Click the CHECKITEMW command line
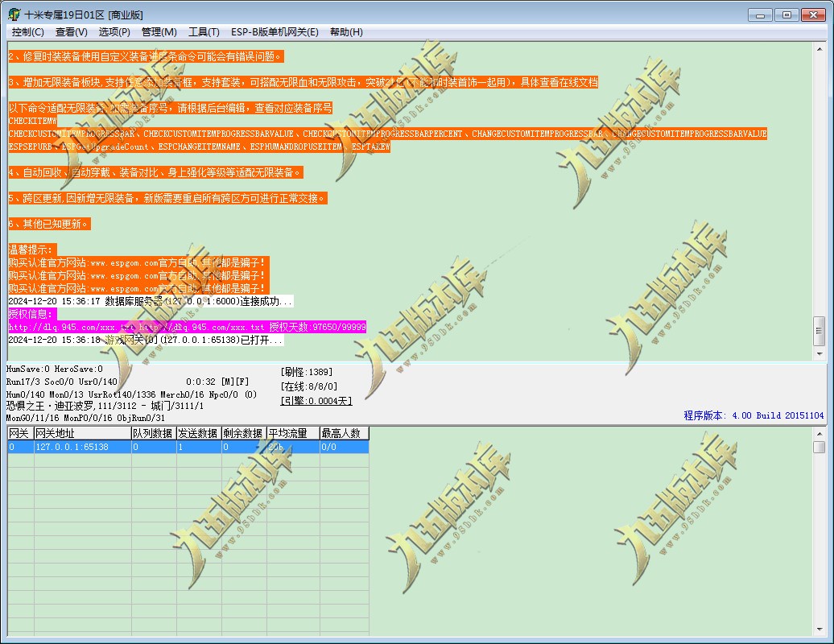The width and height of the screenshot is (834, 644). point(32,121)
